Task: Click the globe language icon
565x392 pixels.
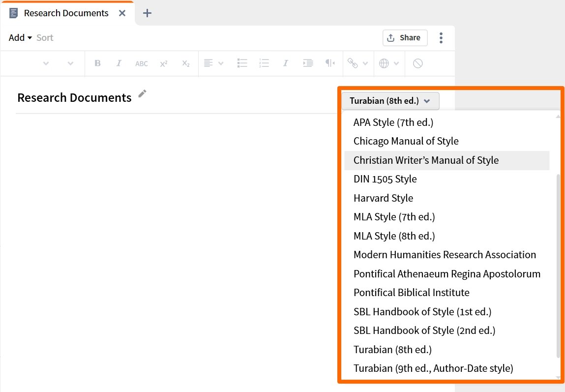Action: (x=384, y=63)
